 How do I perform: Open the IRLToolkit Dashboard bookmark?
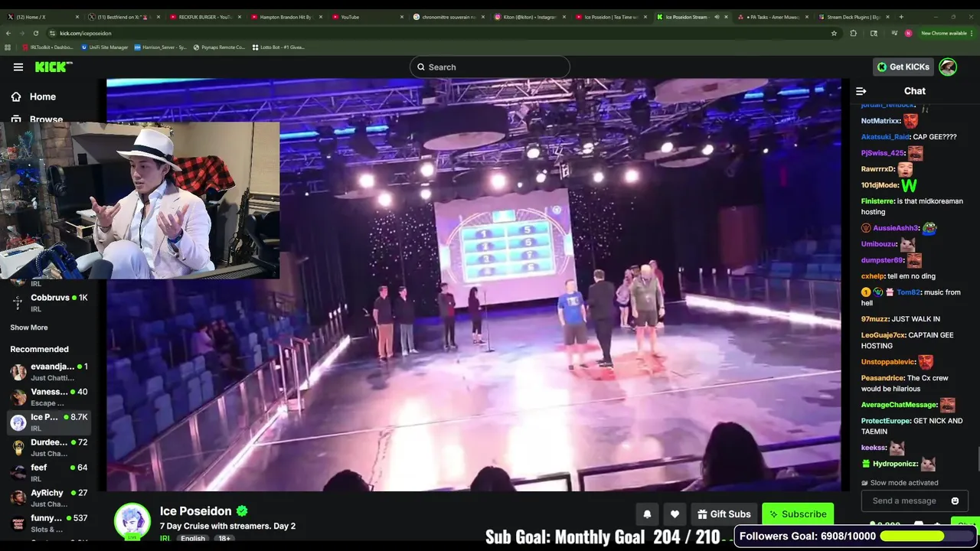click(47, 47)
